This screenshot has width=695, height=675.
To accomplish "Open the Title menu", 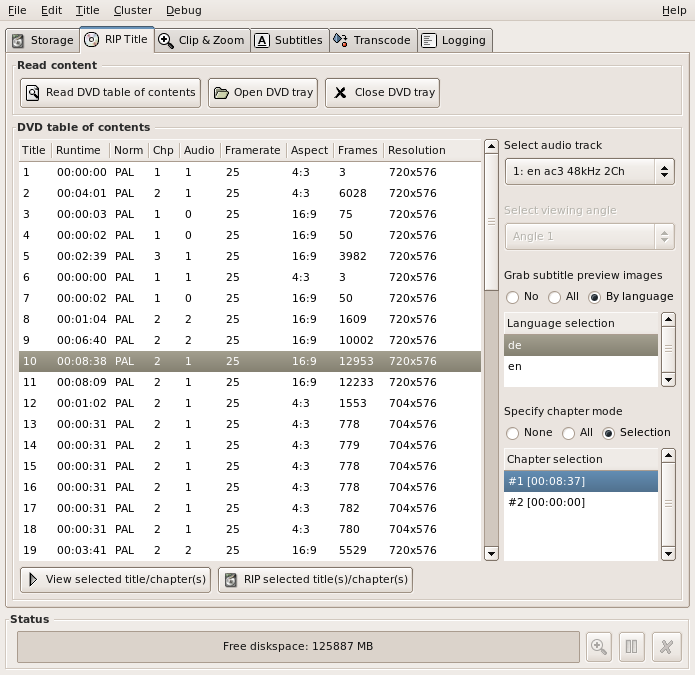I will pos(87,10).
